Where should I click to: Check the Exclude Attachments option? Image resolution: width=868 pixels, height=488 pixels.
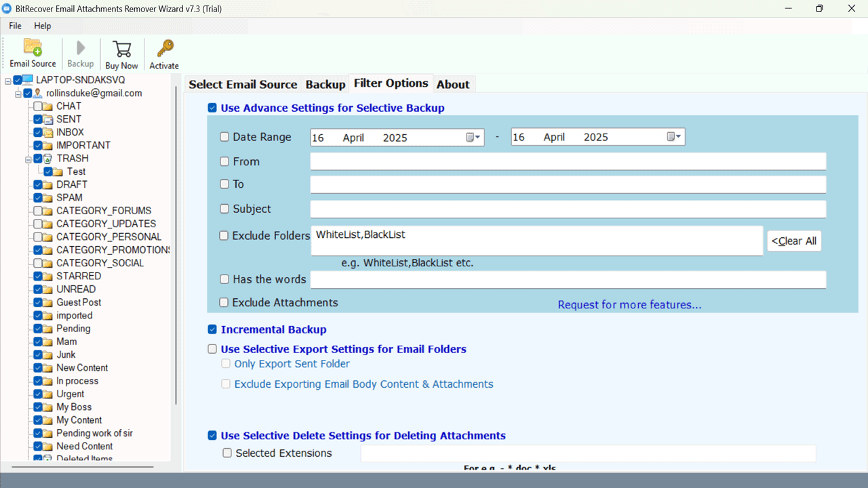tap(224, 302)
